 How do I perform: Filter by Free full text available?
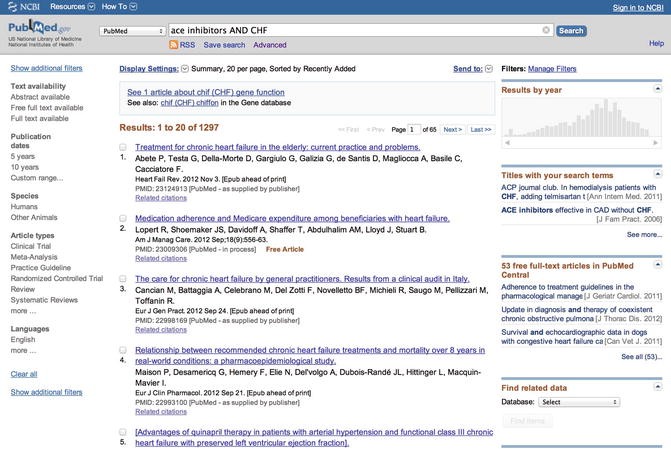(x=47, y=108)
